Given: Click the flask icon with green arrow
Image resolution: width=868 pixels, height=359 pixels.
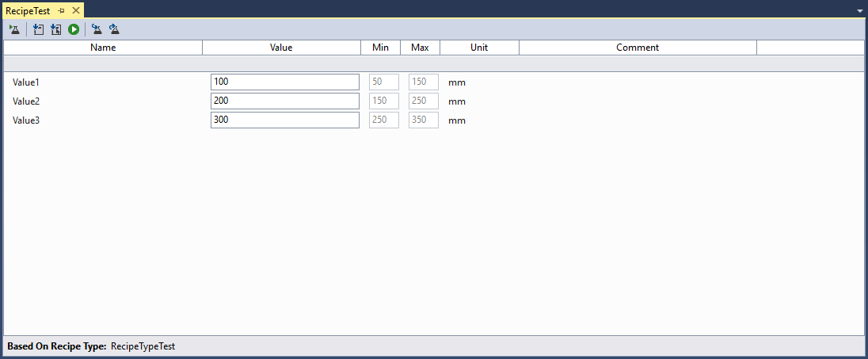Looking at the screenshot, I should coord(15,30).
